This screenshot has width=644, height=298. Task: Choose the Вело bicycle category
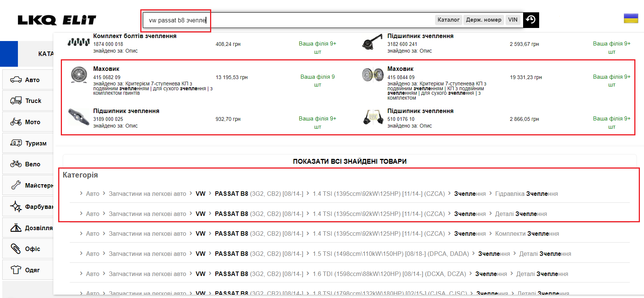[28, 164]
